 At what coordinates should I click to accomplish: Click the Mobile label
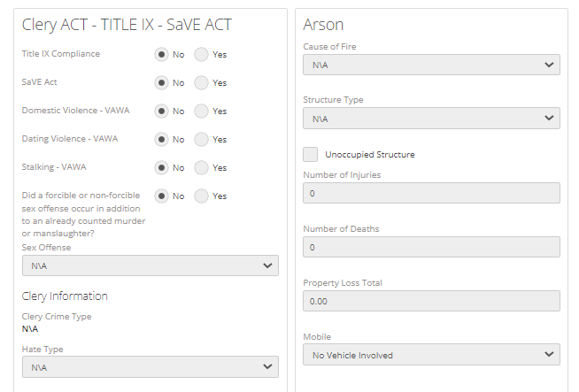coord(317,336)
